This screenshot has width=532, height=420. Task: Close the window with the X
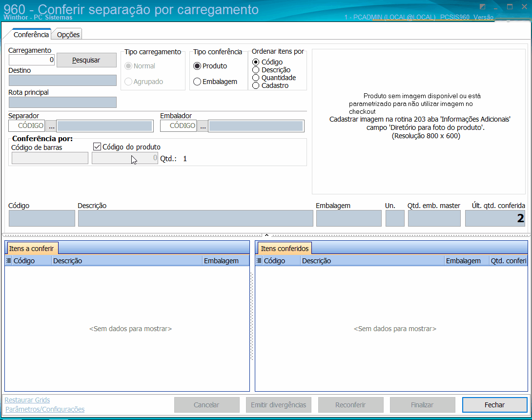(x=524, y=7)
